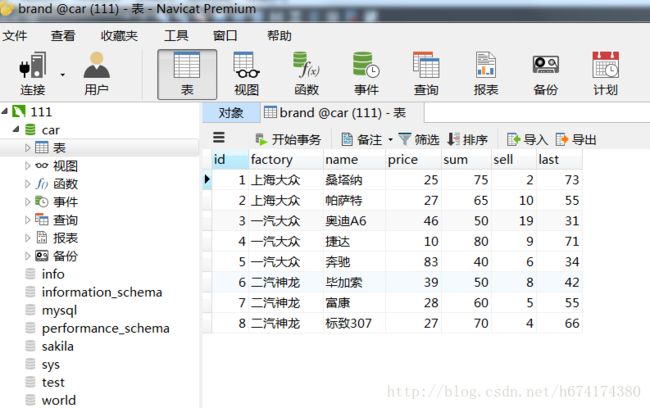Open the 工具 tools menu
The height and width of the screenshot is (408, 650).
[176, 36]
